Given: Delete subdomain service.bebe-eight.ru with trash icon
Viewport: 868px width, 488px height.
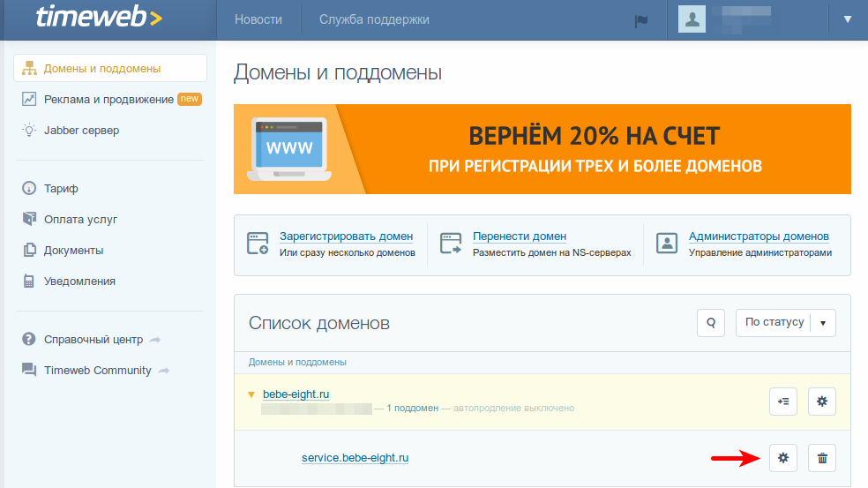Looking at the screenshot, I should [822, 458].
